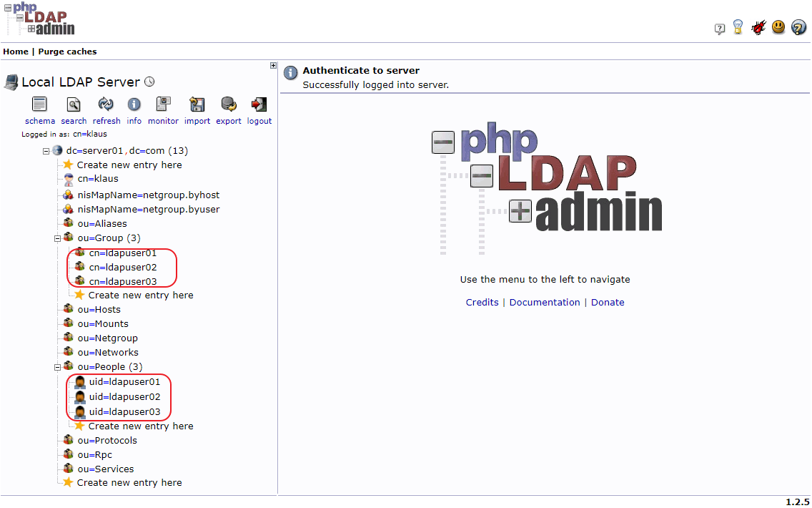The width and height of the screenshot is (812, 508).
Task: Click the logout door icon
Action: 259,104
